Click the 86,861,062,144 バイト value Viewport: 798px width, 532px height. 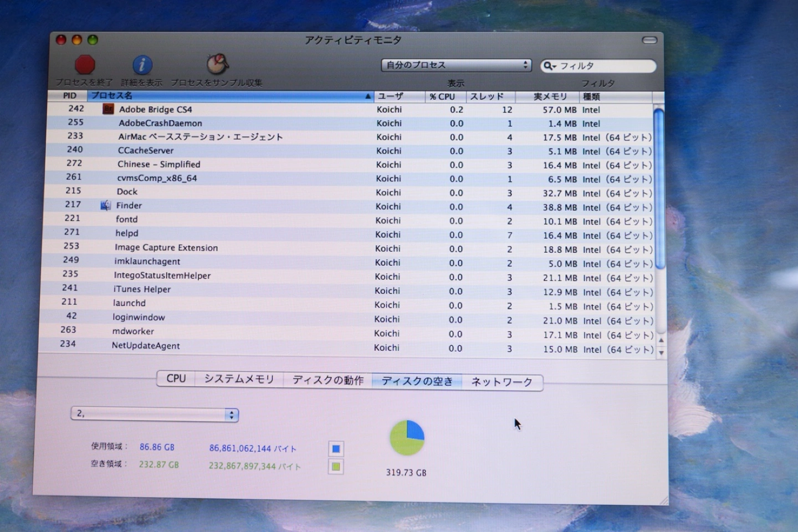pyautogui.click(x=253, y=448)
